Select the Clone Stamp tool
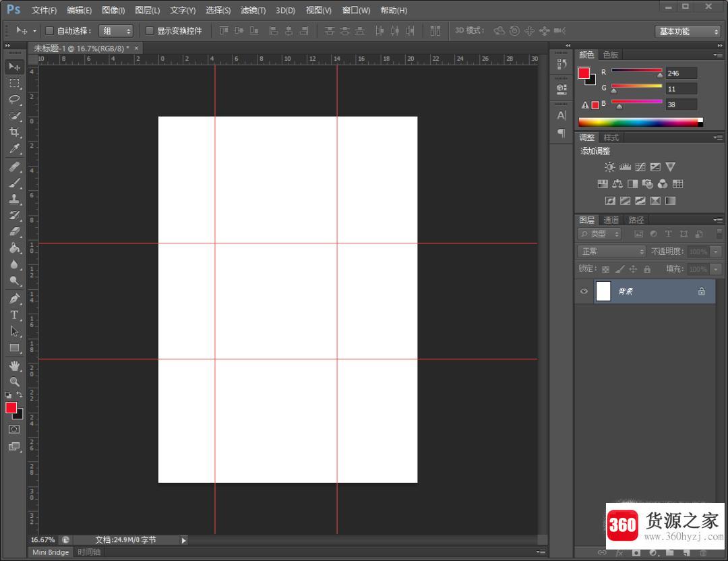 [x=14, y=199]
